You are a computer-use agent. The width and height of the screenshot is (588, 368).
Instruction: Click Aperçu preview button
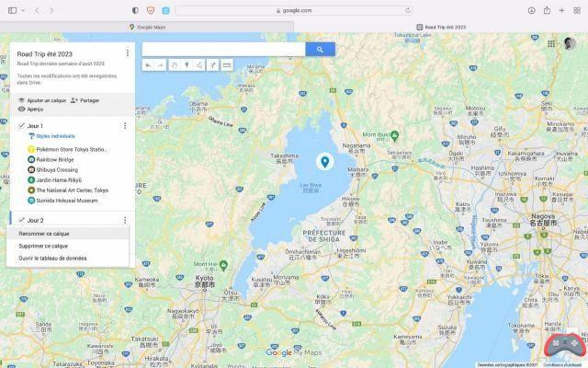30,109
